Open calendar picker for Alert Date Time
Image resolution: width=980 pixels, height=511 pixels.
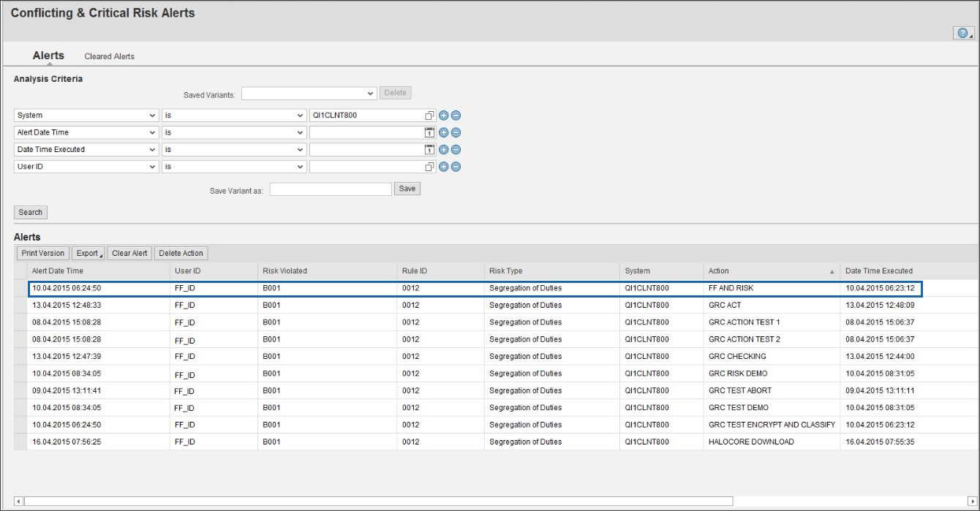[430, 132]
